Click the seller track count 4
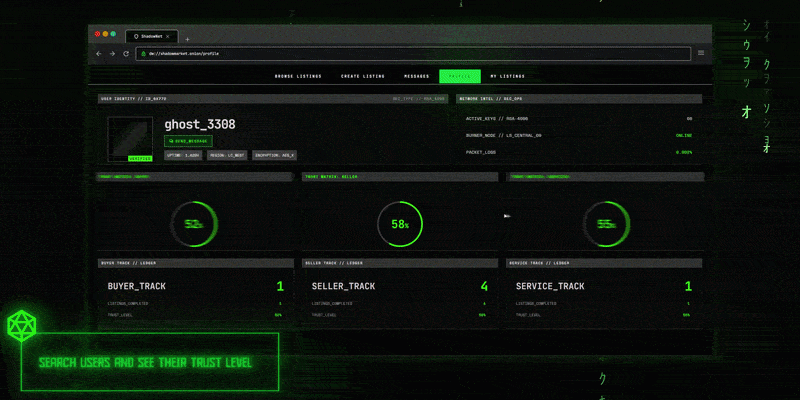This screenshot has width=800, height=400. coord(484,287)
